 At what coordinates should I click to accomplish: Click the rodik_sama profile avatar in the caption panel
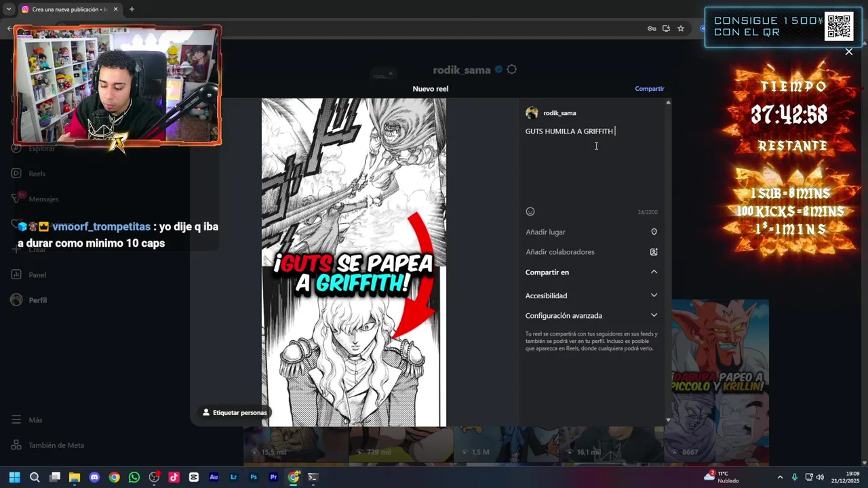[532, 113]
